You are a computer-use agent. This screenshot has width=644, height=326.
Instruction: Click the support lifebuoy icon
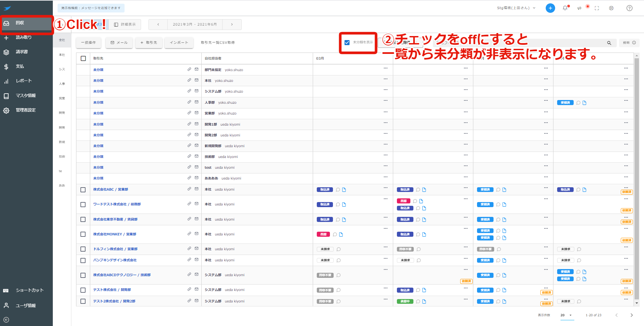click(611, 8)
